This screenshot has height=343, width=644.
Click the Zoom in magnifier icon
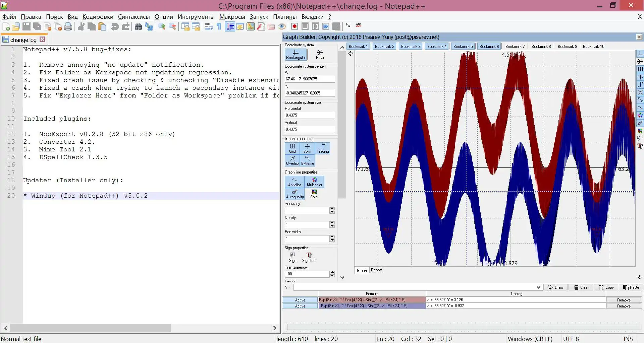(x=162, y=27)
